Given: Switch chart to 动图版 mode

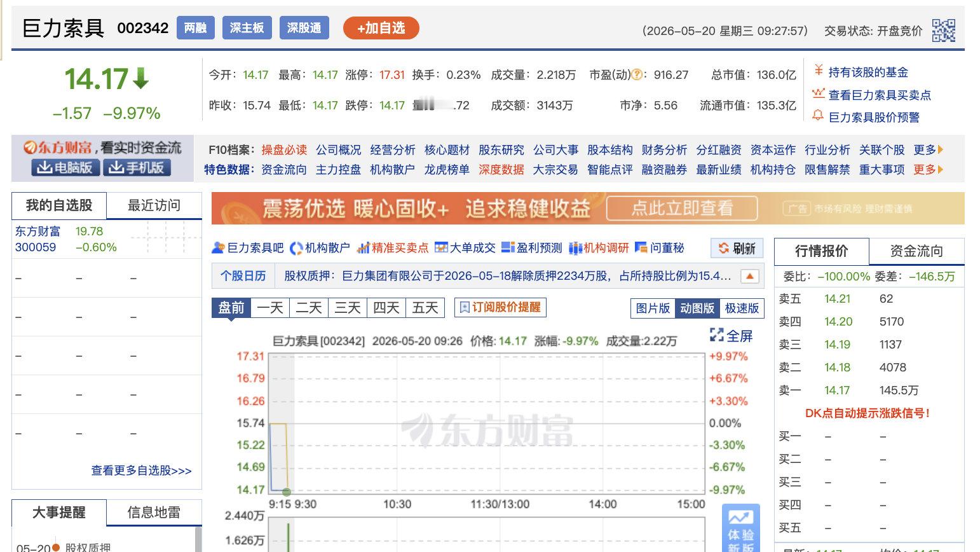Looking at the screenshot, I should point(697,308).
